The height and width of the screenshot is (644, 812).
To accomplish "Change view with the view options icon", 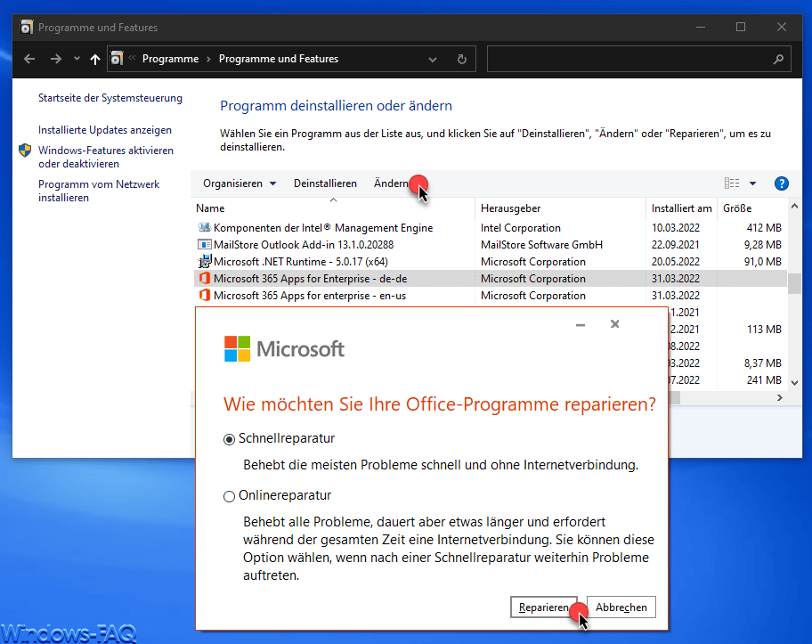I will point(732,183).
